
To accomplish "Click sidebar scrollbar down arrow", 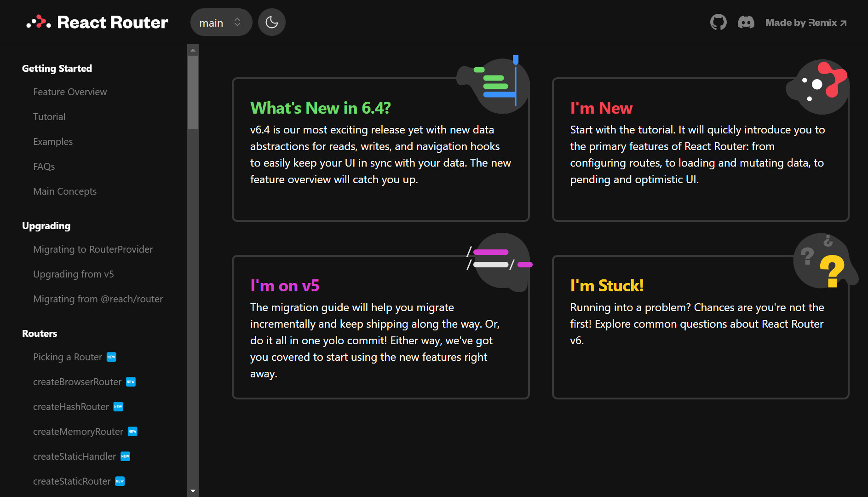I will point(193,491).
